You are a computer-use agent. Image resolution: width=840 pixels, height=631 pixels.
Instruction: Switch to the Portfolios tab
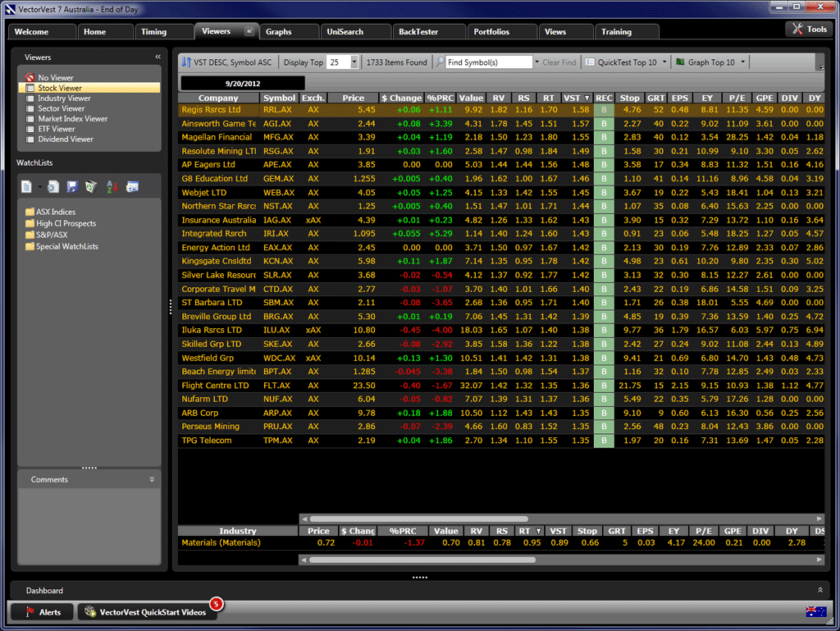pyautogui.click(x=491, y=32)
